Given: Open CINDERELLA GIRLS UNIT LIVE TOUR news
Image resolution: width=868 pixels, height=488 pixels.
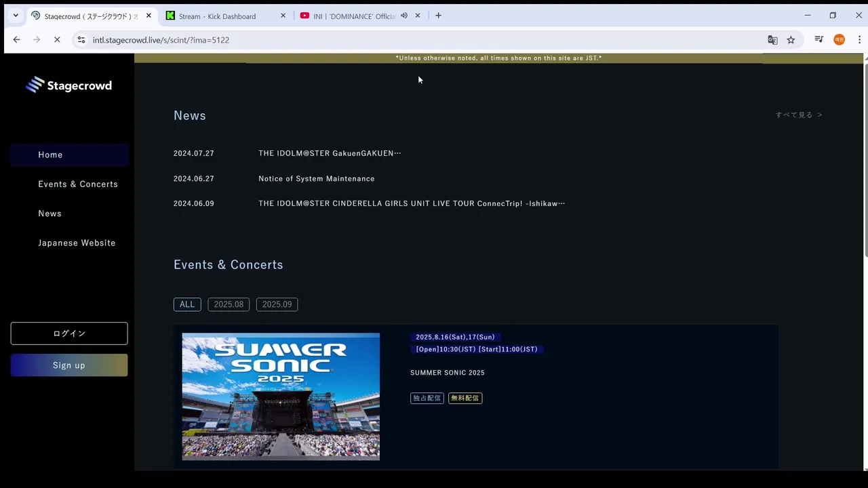Looking at the screenshot, I should (x=412, y=203).
